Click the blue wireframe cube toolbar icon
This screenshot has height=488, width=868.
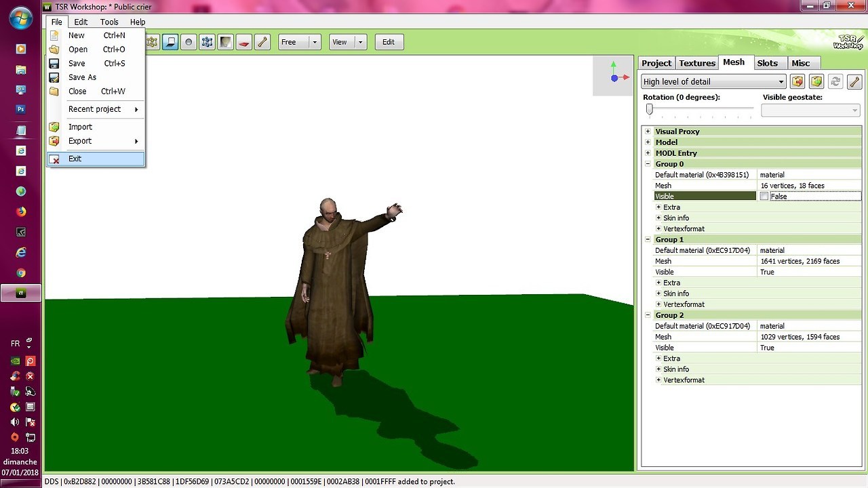[207, 42]
